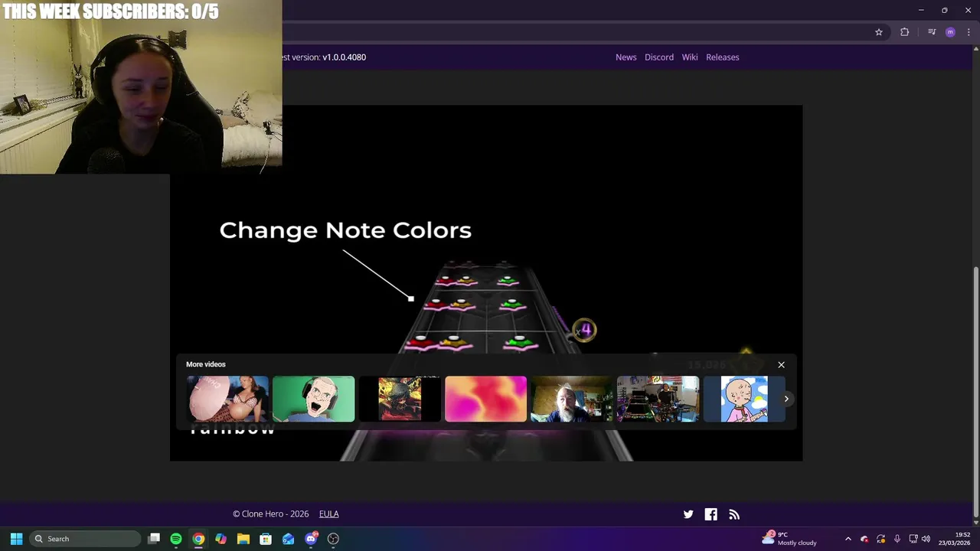Click the version number v1.0.0.4080 text
The image size is (980, 551).
(344, 57)
